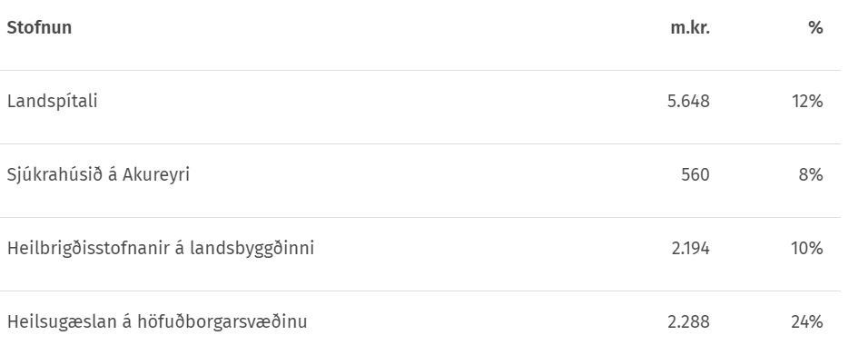Click the m.kr. column header
The image size is (868, 355).
690,27
